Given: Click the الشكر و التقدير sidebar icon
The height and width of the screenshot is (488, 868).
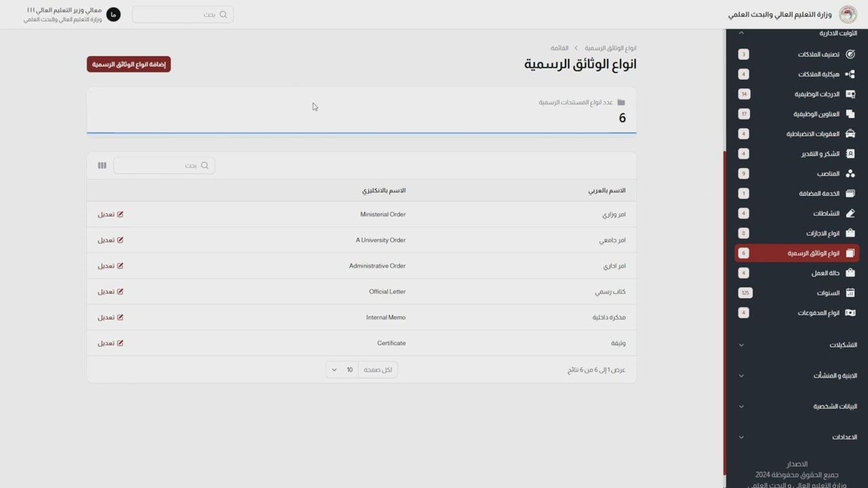Looking at the screenshot, I should [x=850, y=154].
